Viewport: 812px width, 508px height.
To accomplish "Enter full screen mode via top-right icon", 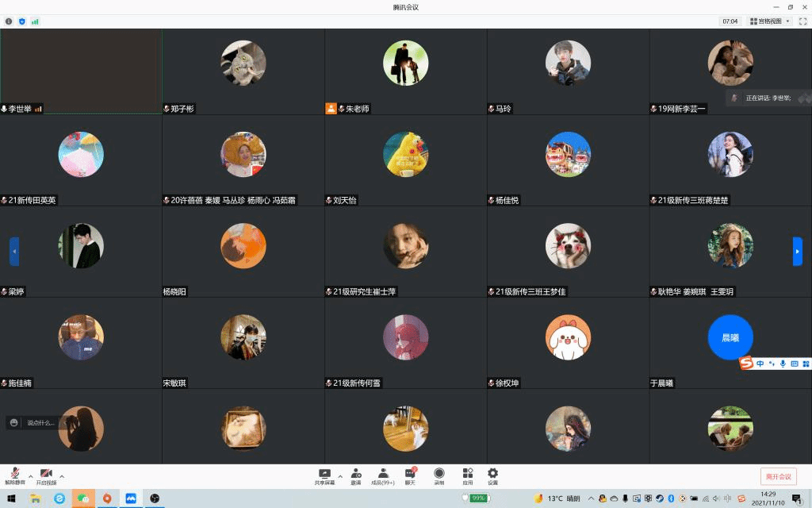I will [x=802, y=21].
